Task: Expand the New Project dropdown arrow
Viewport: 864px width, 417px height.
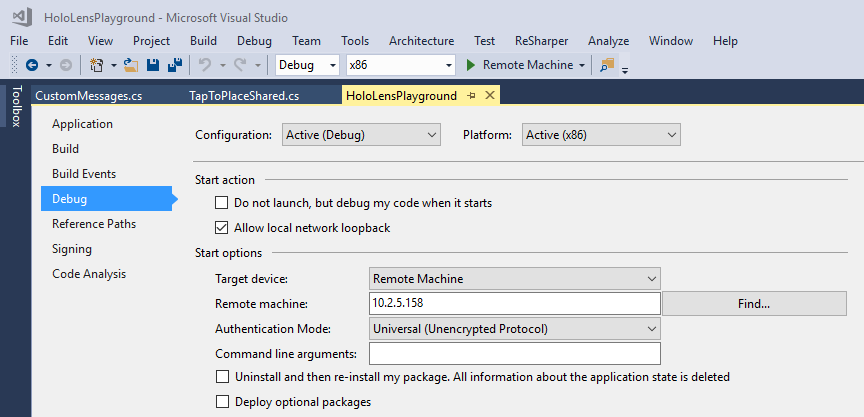Action: 114,66
